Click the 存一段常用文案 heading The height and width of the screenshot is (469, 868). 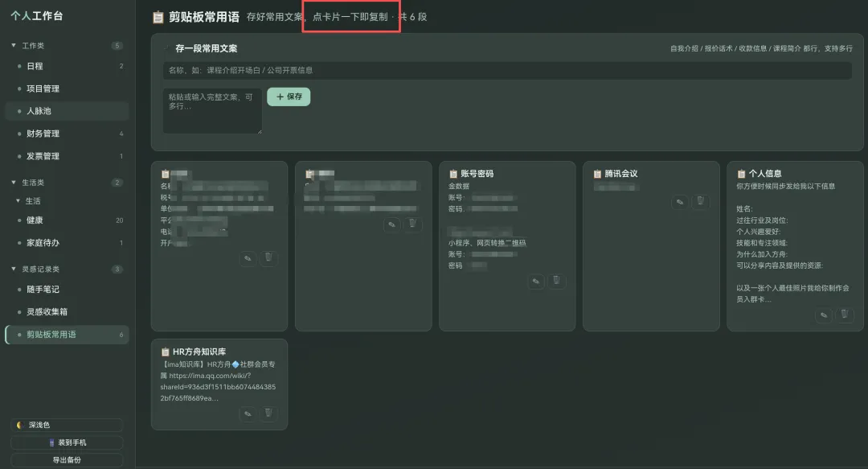(206, 49)
